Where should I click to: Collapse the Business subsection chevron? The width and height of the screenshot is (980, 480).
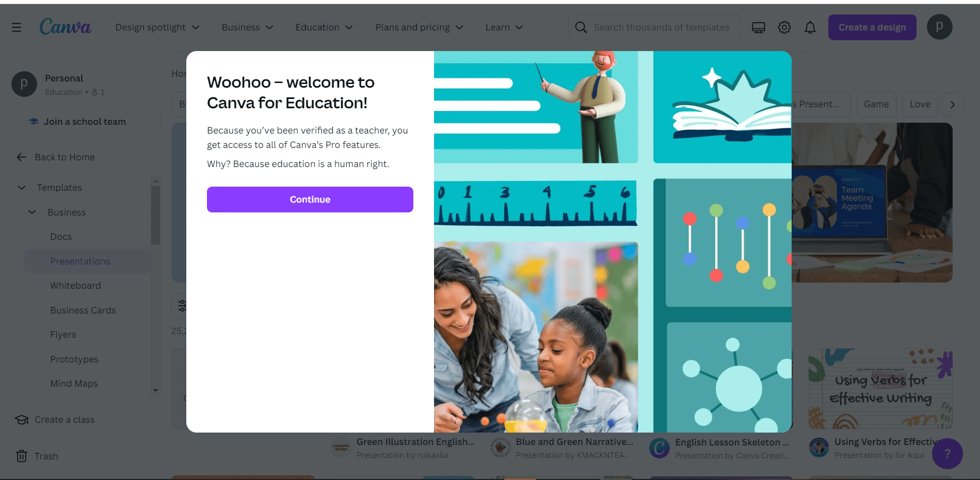pos(32,212)
